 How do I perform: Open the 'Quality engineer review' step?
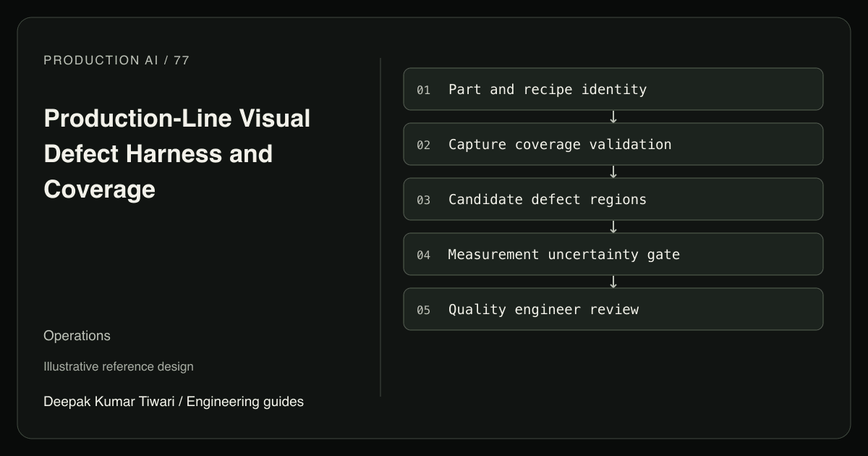[x=613, y=309]
